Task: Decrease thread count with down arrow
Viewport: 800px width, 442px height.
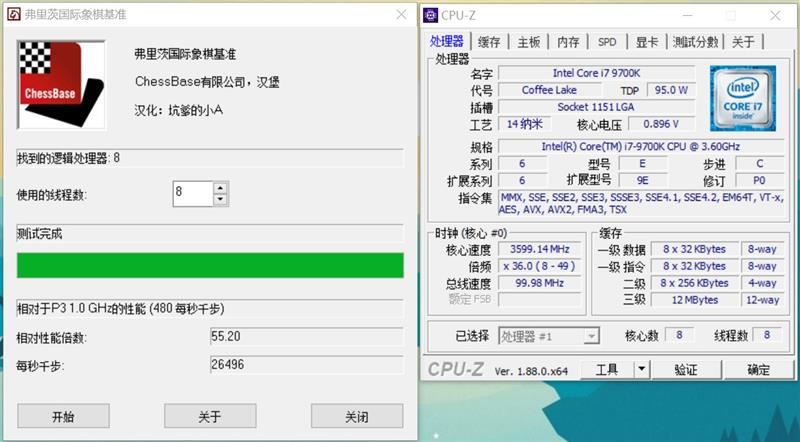Action: (x=220, y=200)
